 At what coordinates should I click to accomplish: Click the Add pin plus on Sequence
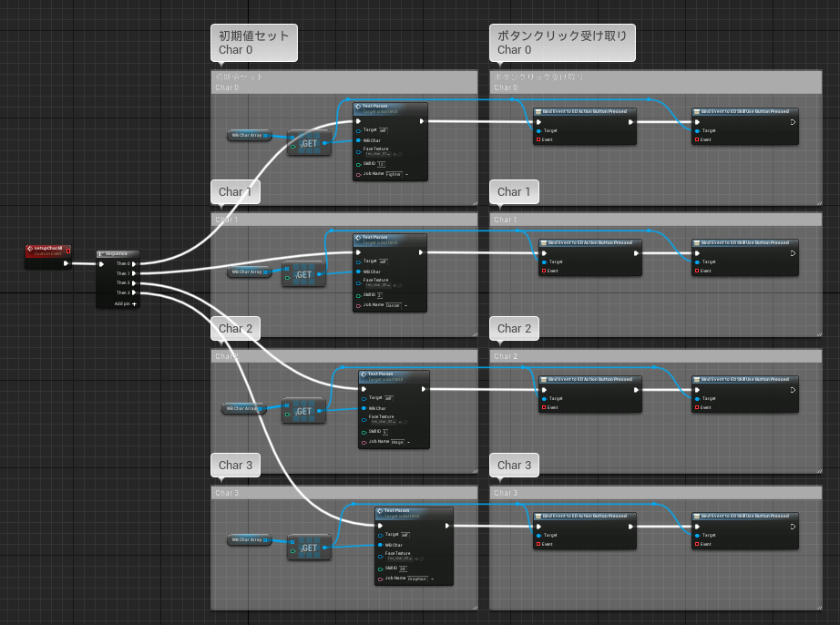(x=134, y=303)
